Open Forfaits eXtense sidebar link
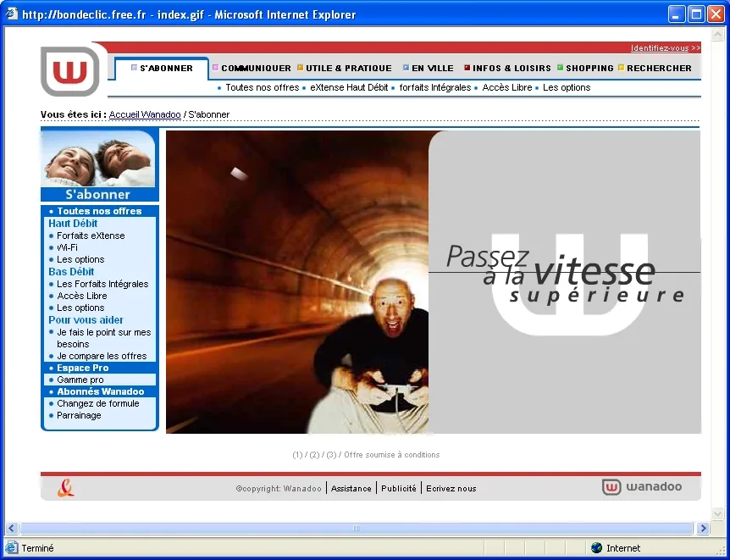 (x=91, y=236)
